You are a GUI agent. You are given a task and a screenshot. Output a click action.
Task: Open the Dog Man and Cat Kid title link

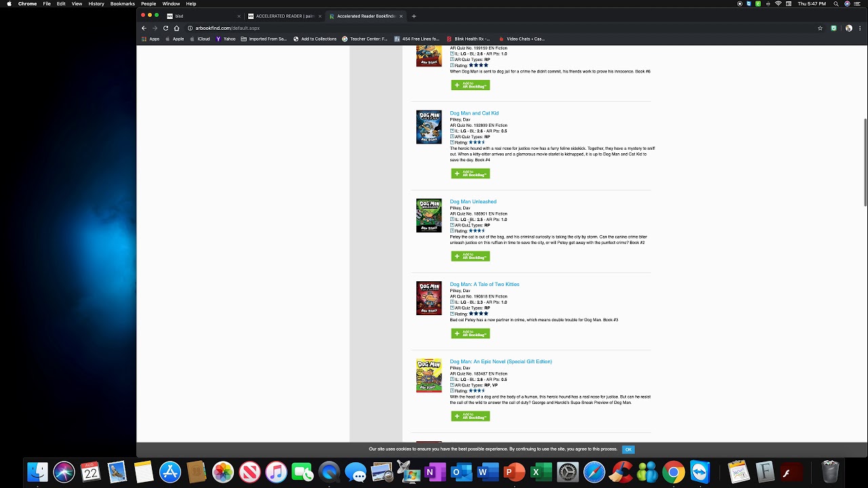474,113
